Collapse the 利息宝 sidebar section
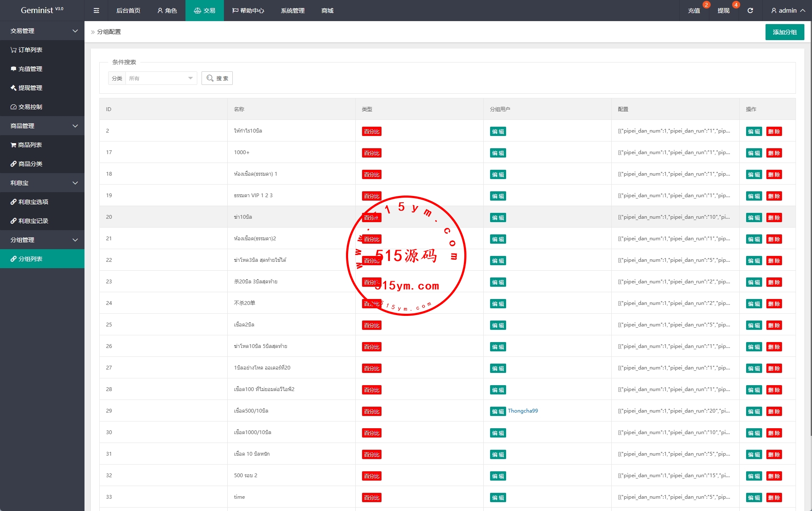This screenshot has height=511, width=812. pos(42,183)
